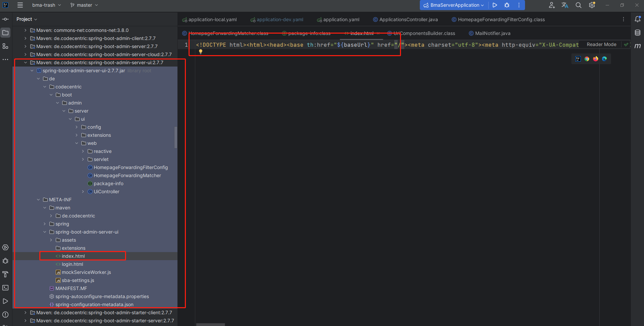
Task: Open the Problems tool window
Action: pyautogui.click(x=5, y=315)
